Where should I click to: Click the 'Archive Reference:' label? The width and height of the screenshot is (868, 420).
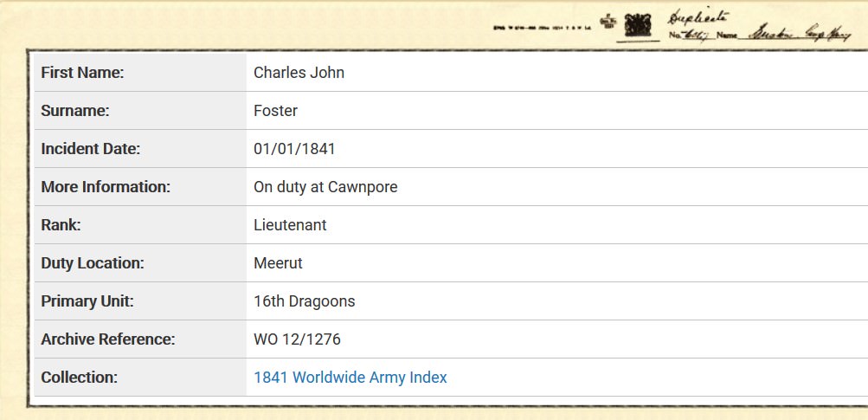[x=108, y=339]
